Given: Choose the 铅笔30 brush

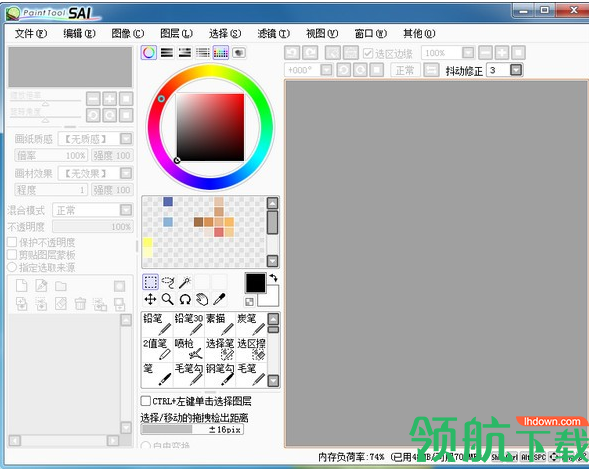Looking at the screenshot, I should click(189, 324).
